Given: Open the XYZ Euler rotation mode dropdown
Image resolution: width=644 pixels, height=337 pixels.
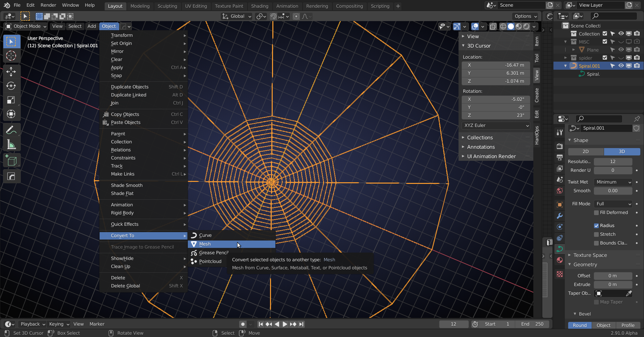Looking at the screenshot, I should coord(496,125).
